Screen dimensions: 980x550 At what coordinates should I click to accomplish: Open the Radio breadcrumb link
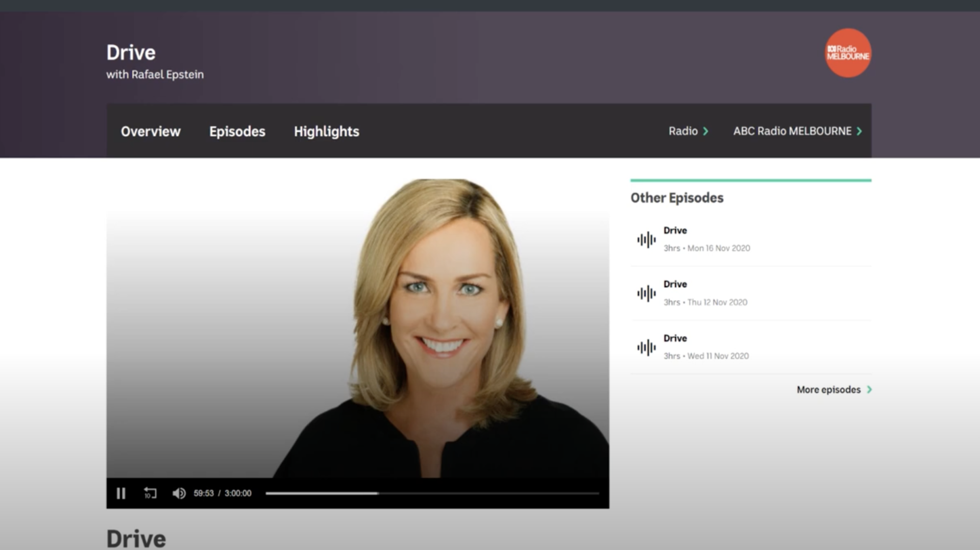(x=683, y=132)
